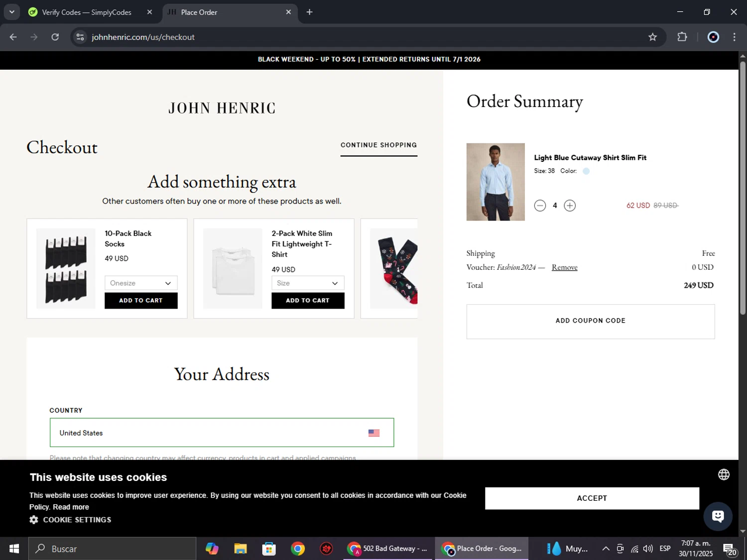
Task: Increase shirt quantity with plus icon
Action: (x=570, y=206)
